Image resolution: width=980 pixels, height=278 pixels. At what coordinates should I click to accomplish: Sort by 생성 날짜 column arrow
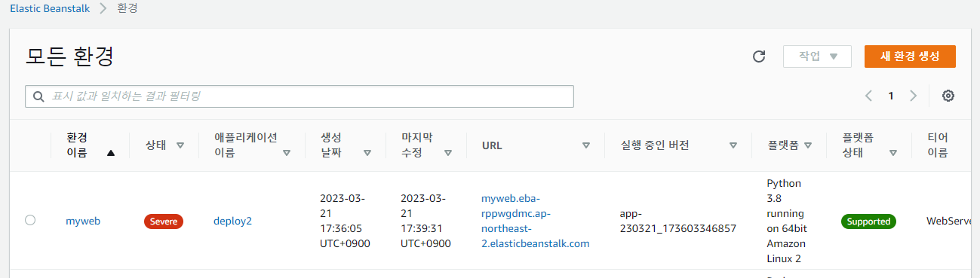click(x=367, y=153)
